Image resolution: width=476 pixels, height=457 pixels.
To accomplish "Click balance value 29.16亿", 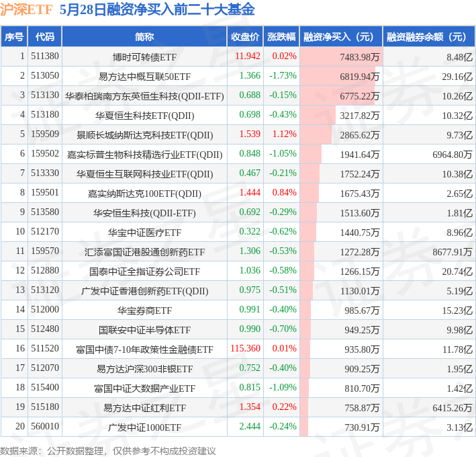I will tap(457, 77).
